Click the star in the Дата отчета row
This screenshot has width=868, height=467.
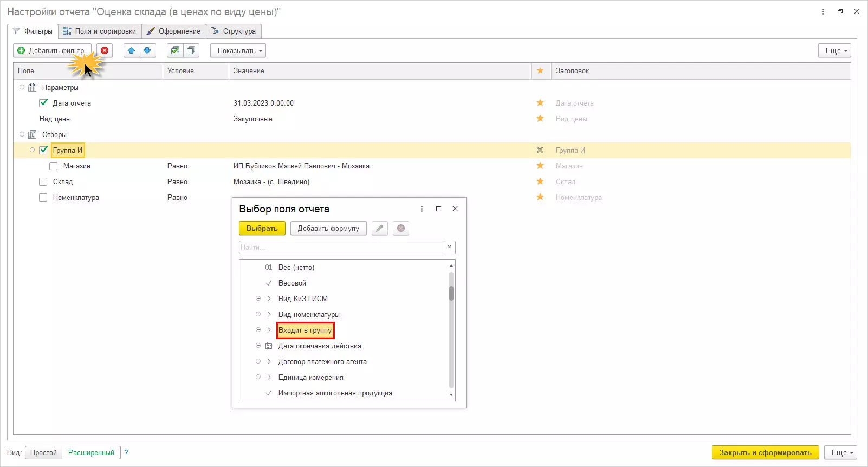click(540, 103)
